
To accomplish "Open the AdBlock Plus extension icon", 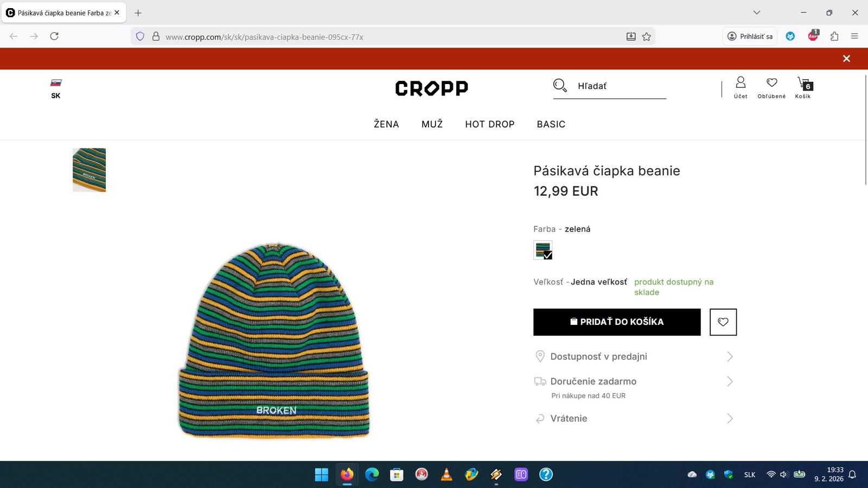I will 813,36.
